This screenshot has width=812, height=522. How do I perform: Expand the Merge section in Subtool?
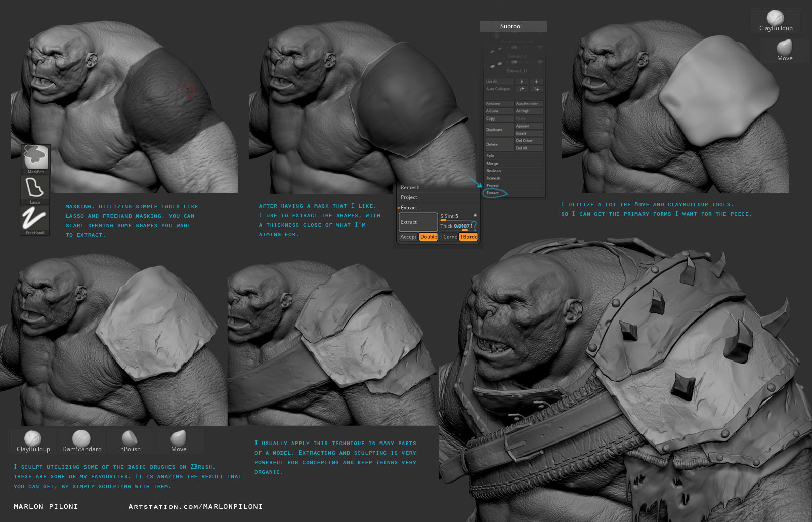[x=515, y=164]
